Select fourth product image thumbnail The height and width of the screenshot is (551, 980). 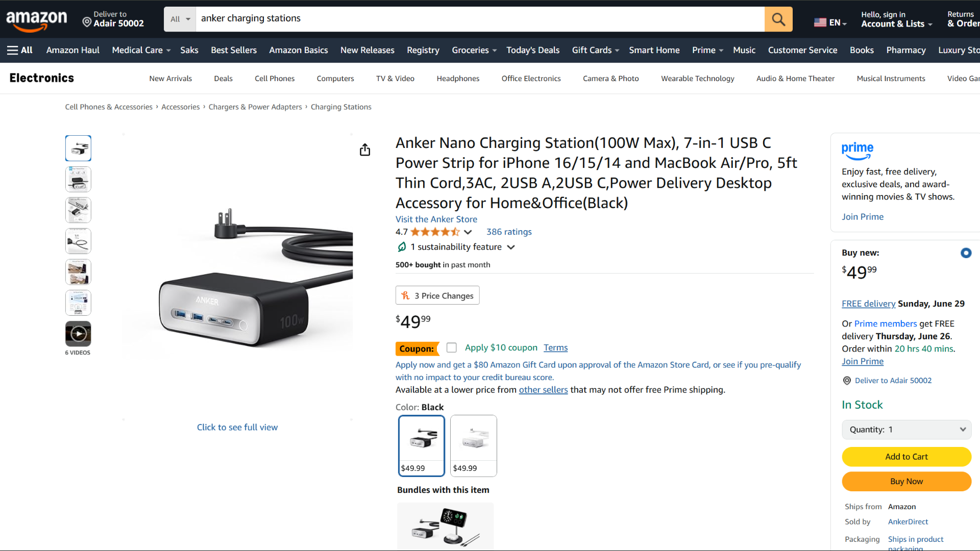(x=78, y=241)
